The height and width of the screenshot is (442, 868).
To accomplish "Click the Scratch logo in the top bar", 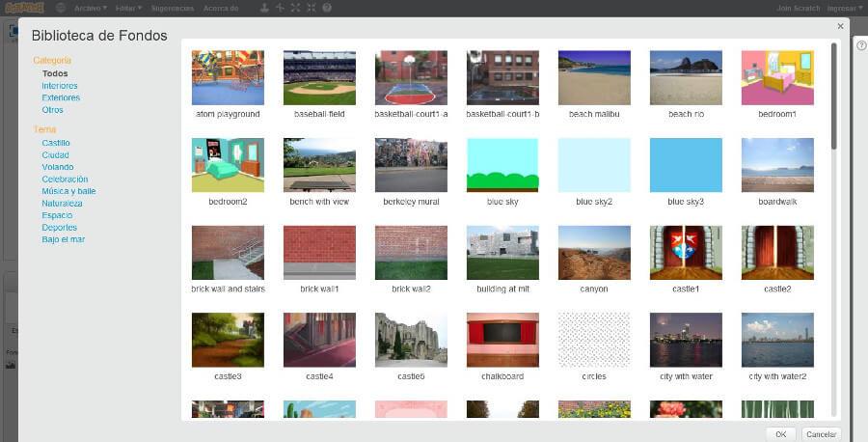I will coord(24,8).
